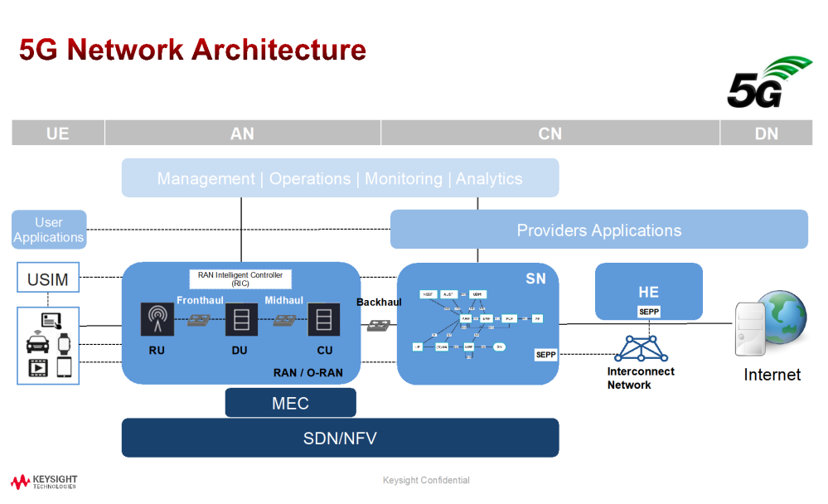Click the User Applications block
This screenshot has height=504, width=828.
49,230
